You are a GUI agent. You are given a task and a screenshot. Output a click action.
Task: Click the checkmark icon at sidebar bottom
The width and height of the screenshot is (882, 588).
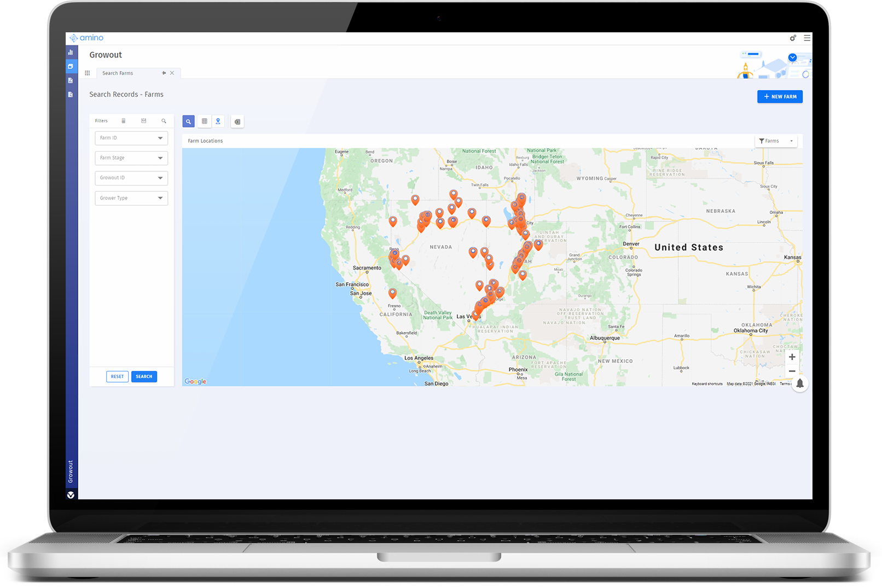(x=71, y=495)
